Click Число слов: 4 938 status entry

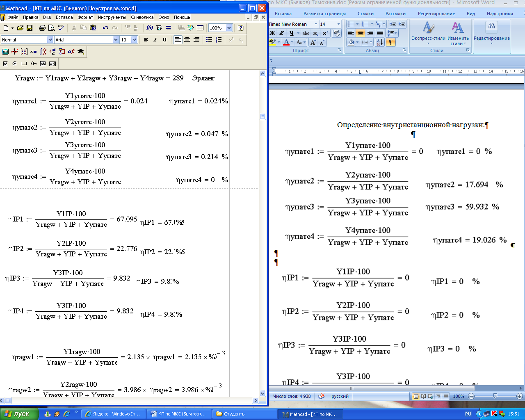click(292, 396)
